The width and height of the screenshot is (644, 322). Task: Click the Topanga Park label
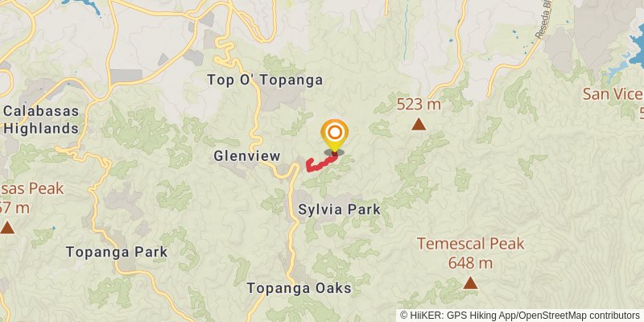point(117,252)
